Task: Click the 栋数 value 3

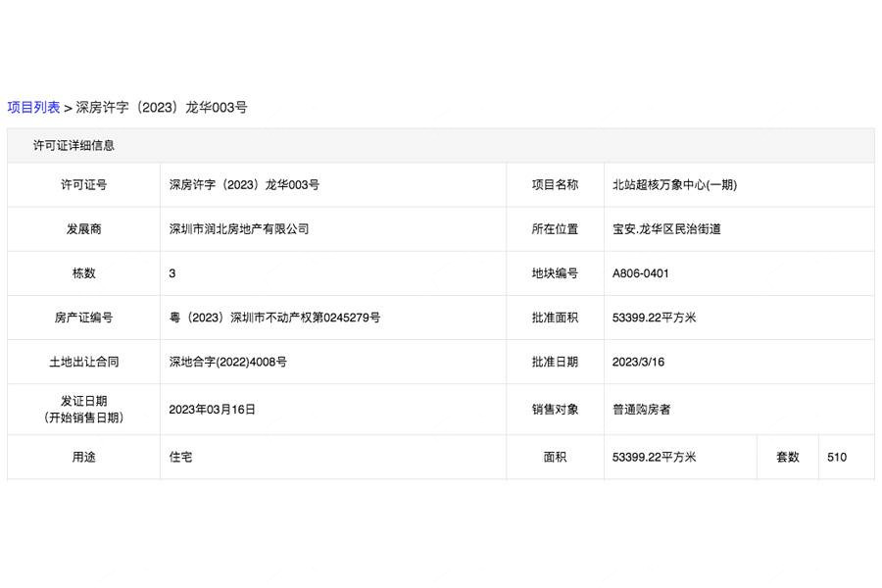Action: coord(172,273)
